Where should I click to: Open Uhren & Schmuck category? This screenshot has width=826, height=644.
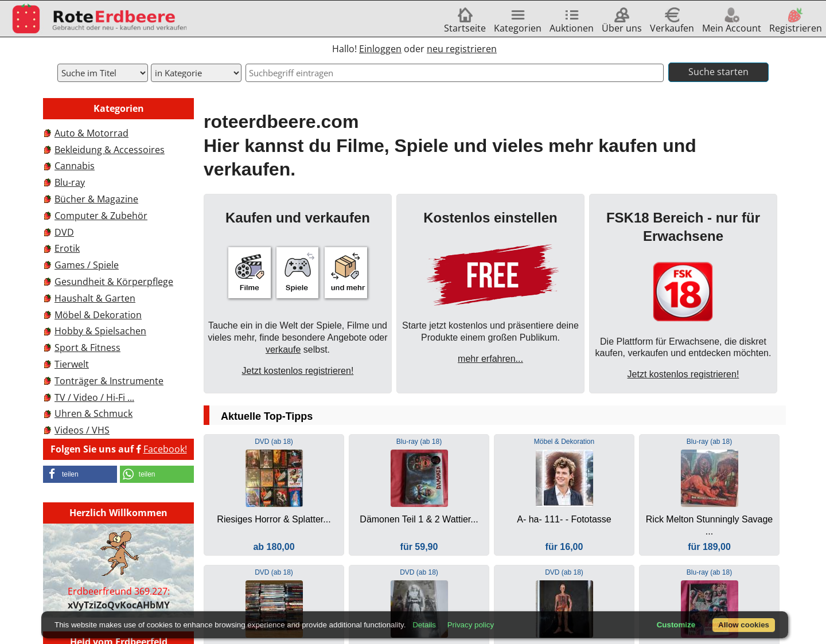pyautogui.click(x=93, y=413)
